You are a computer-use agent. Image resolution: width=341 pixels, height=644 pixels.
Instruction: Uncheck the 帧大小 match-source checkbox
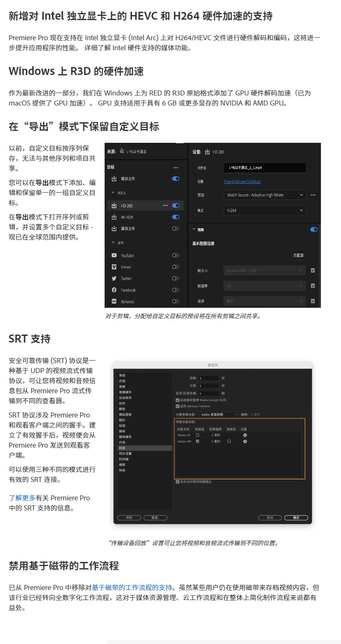[313, 270]
